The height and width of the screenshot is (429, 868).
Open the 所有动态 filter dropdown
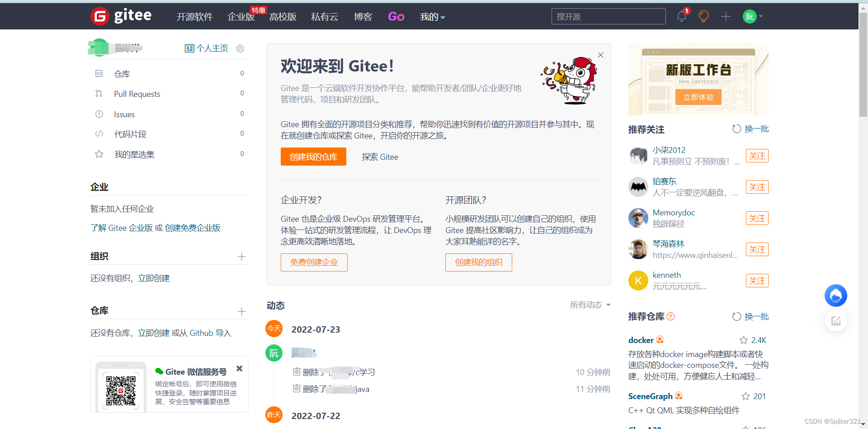(590, 305)
